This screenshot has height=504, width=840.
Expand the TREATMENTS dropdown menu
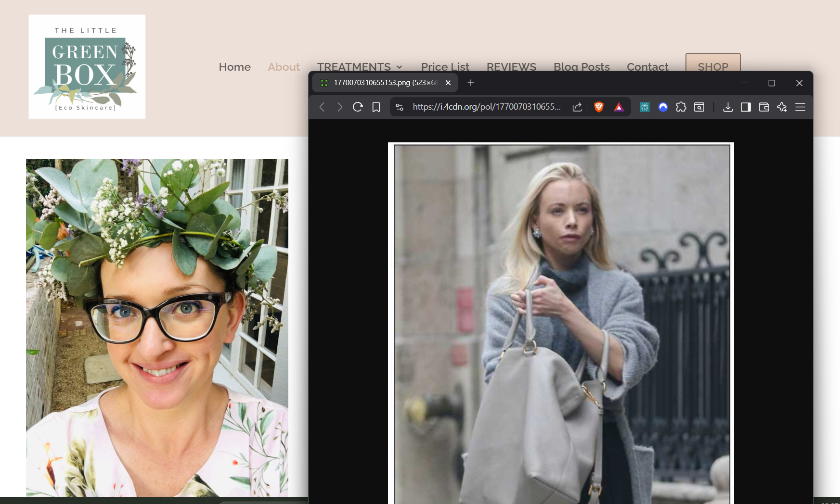359,67
